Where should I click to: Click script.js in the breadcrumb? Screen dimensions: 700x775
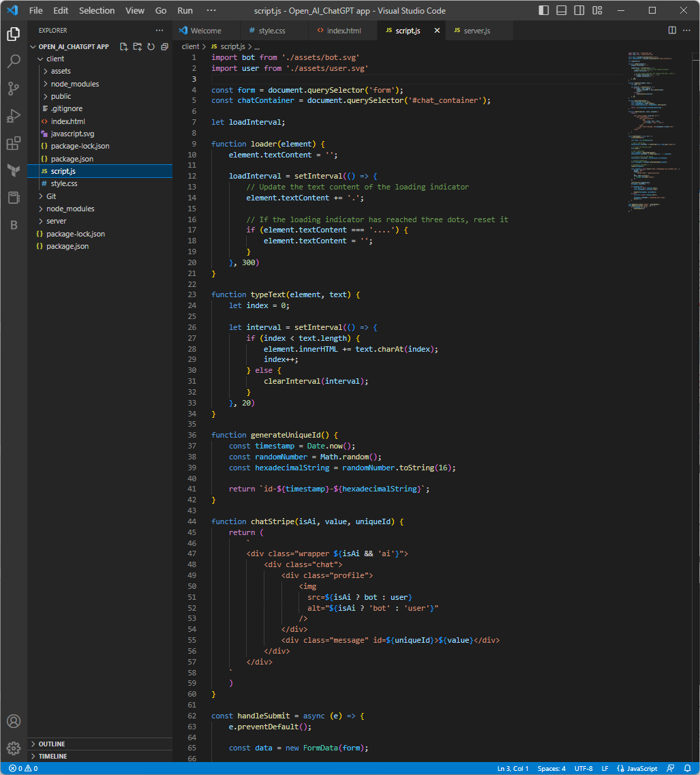coord(233,46)
